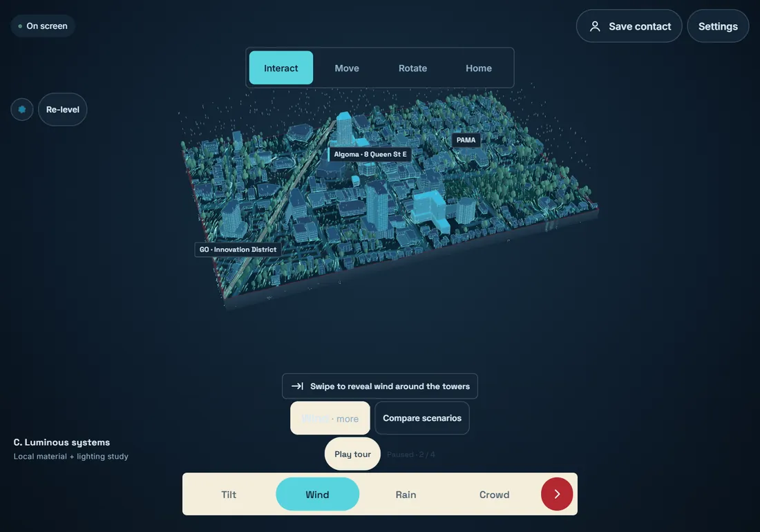Click the 'Paused · 2 / 4' tour status
This screenshot has height=532, width=760.
point(410,455)
